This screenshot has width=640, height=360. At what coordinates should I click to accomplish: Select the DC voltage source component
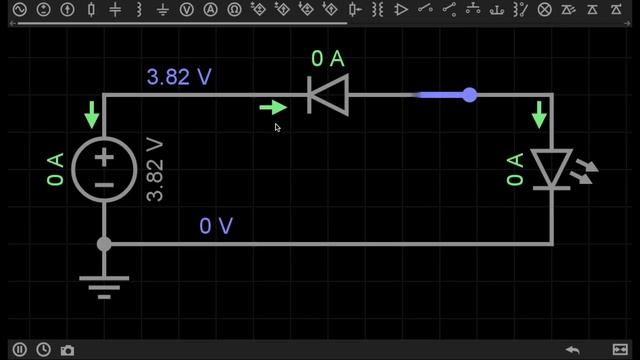click(x=43, y=9)
